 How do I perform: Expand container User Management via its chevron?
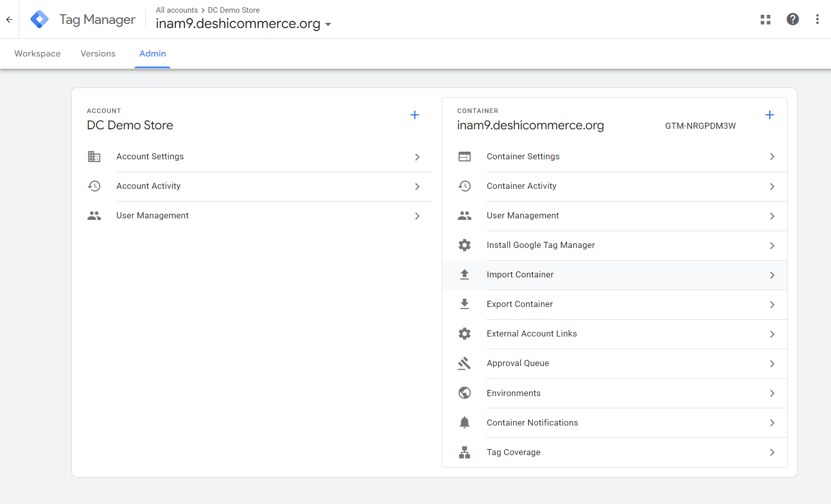pos(772,216)
